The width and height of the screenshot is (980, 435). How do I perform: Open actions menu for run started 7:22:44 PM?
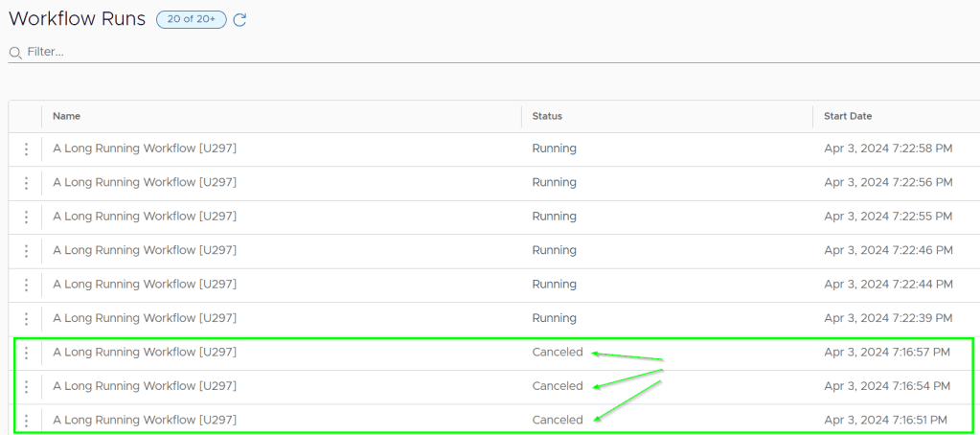click(x=26, y=285)
